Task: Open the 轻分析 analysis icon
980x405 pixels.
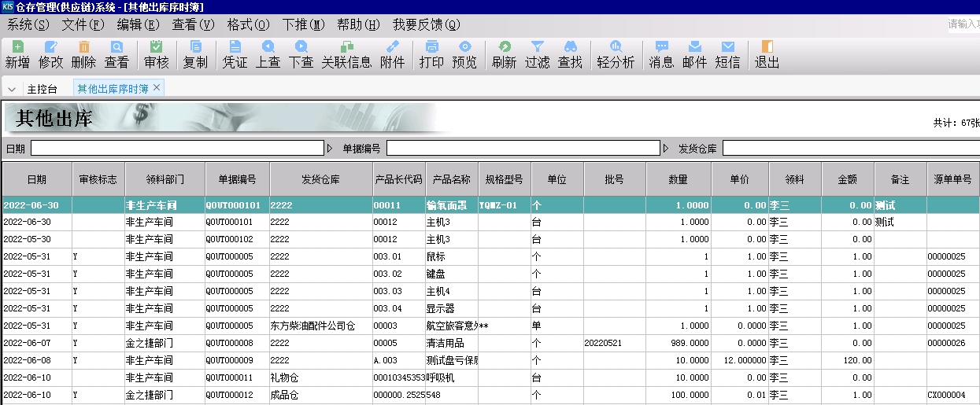Action: pos(616,54)
